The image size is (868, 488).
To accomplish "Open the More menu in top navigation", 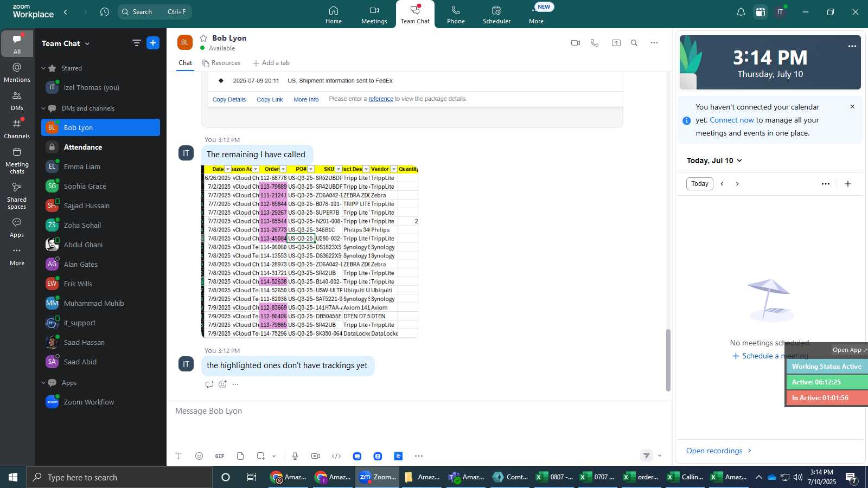I will point(537,15).
